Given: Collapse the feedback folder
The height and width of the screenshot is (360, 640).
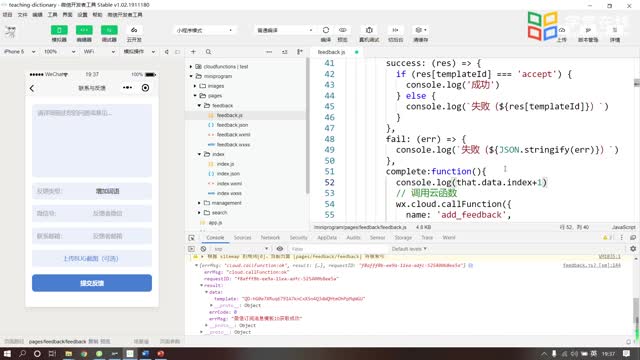Looking at the screenshot, I should [199, 105].
